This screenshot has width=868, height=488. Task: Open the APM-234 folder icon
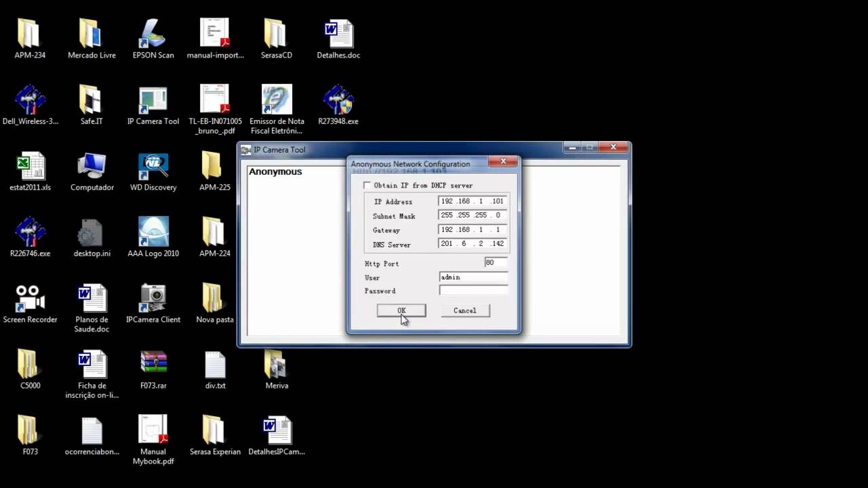[x=30, y=33]
